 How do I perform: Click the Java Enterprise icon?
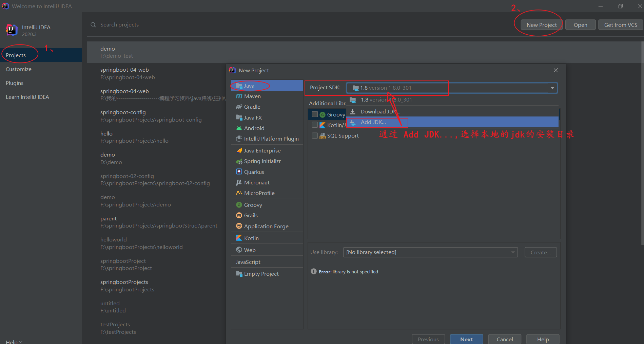point(239,150)
